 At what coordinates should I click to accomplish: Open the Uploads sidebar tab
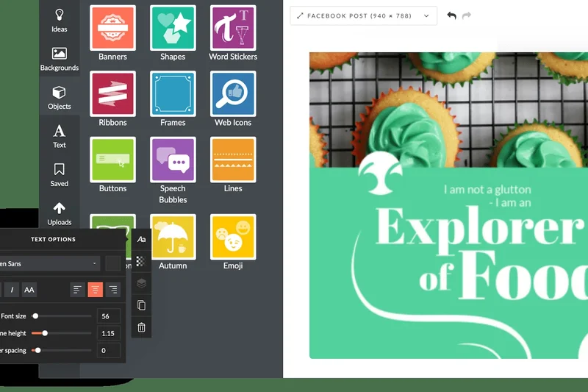pyautogui.click(x=60, y=213)
